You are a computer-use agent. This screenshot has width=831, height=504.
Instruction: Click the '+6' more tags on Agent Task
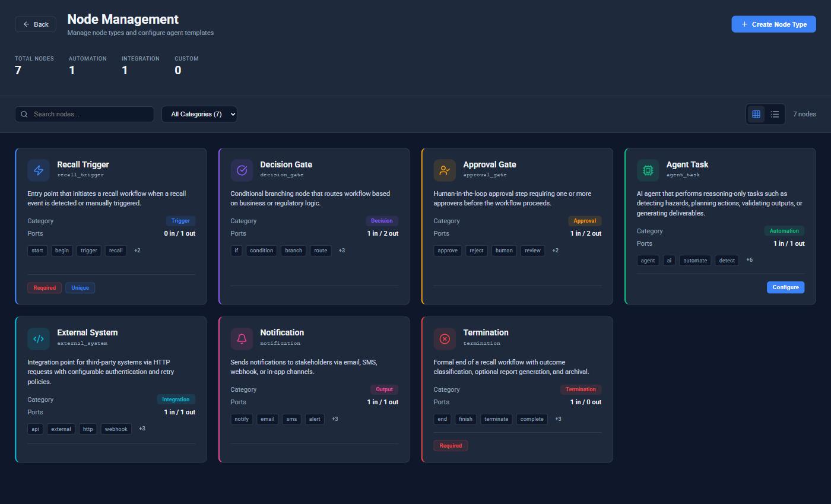pyautogui.click(x=749, y=260)
